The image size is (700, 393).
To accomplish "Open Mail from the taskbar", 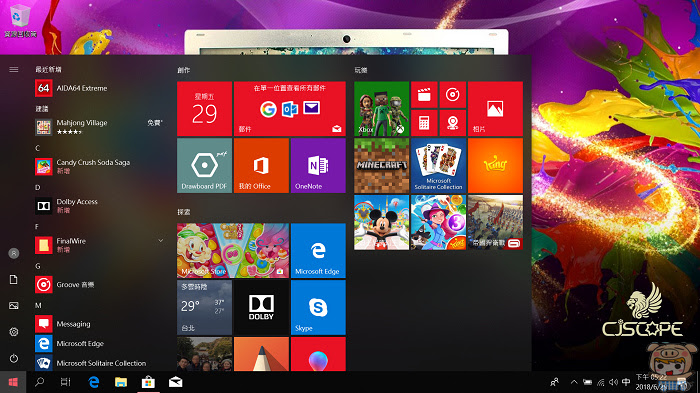I will click(x=175, y=382).
